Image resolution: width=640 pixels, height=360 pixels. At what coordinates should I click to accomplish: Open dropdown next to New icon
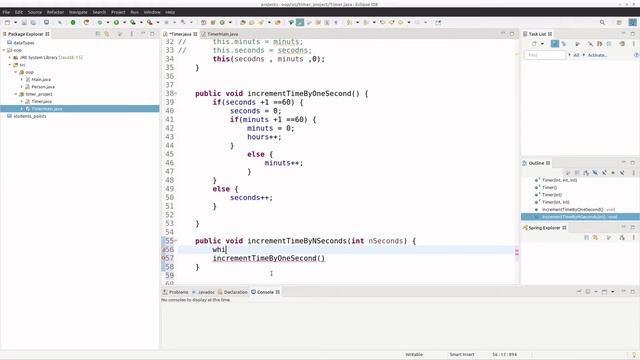click(16, 22)
